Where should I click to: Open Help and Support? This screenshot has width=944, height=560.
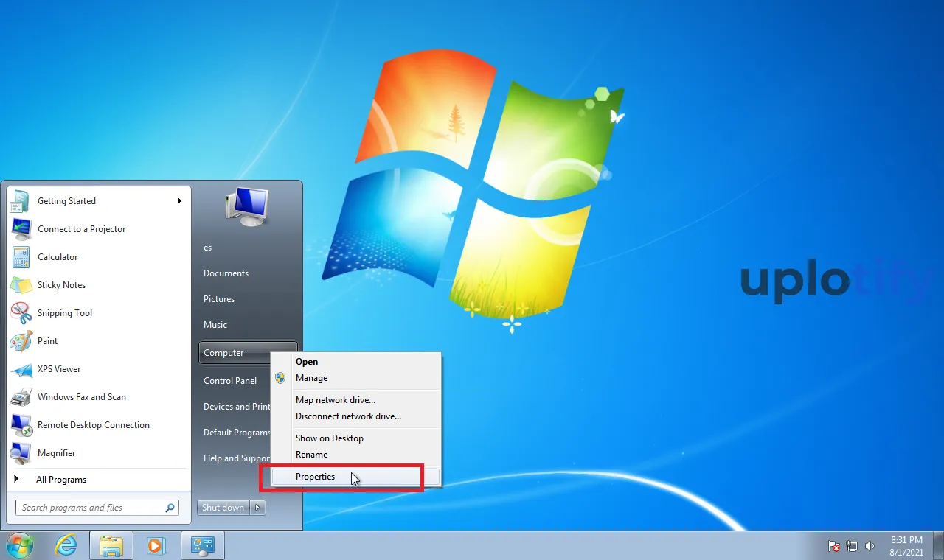click(236, 458)
